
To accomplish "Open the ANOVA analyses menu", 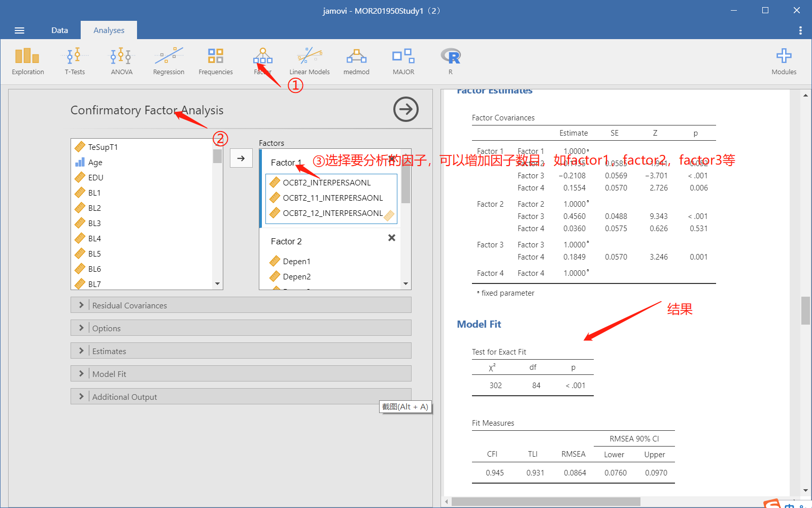I will point(122,61).
